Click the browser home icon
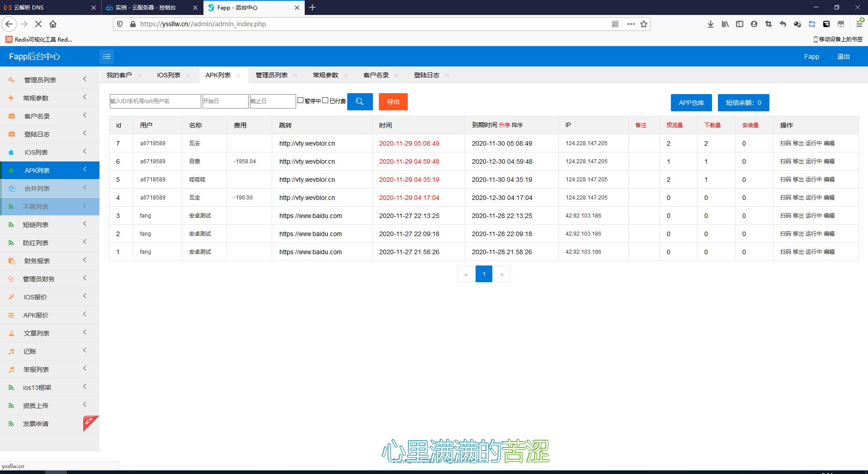This screenshot has width=868, height=474. click(53, 24)
